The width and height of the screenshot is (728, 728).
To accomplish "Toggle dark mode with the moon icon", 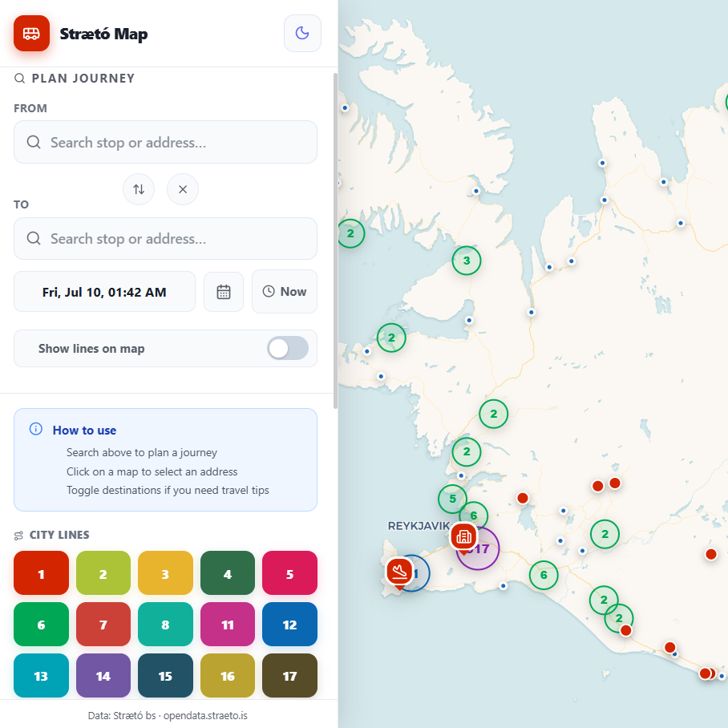I will [302, 33].
